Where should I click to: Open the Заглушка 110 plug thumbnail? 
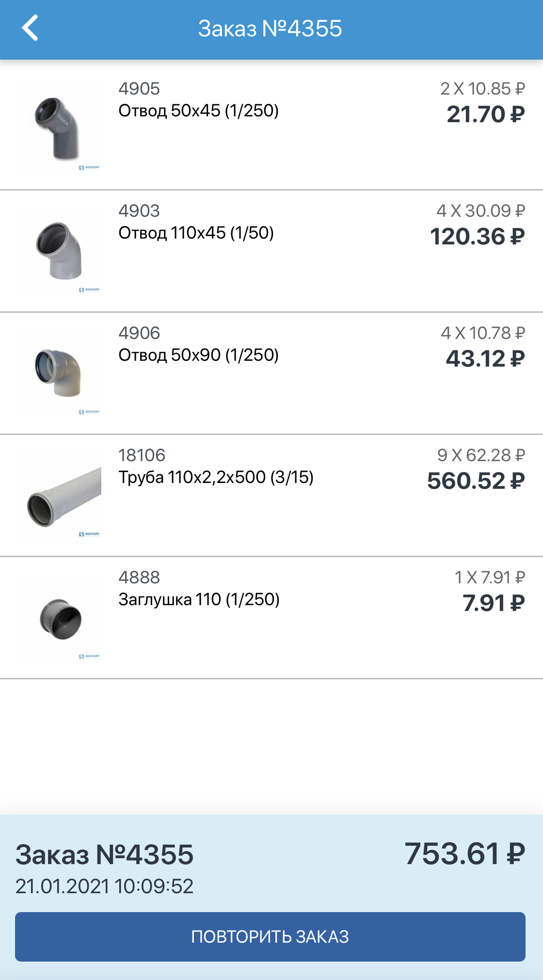click(58, 617)
